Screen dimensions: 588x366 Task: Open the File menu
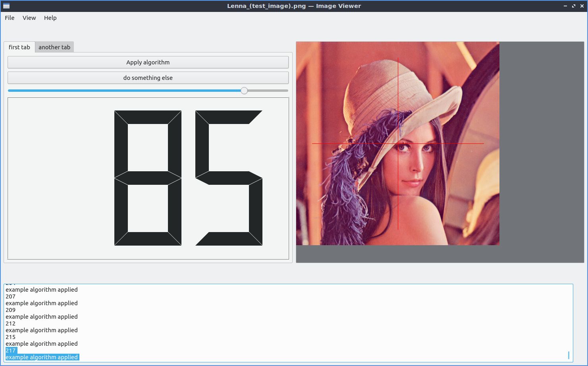point(10,18)
